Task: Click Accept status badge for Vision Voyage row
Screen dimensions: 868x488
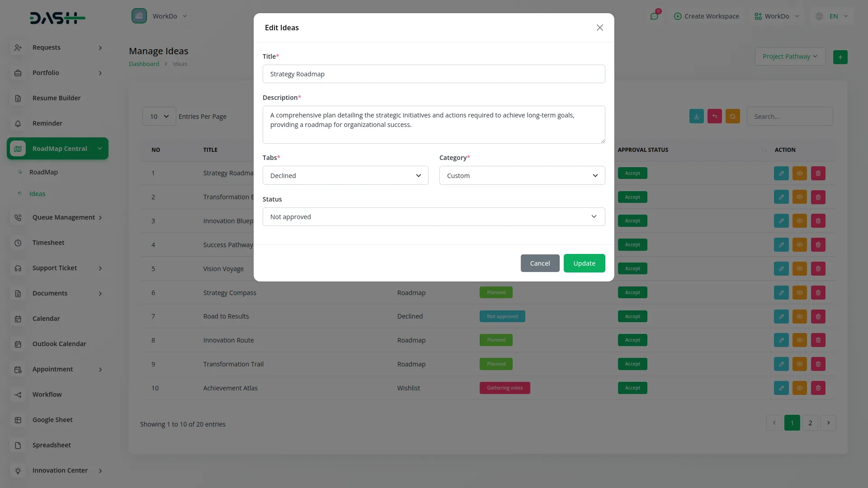Action: point(632,268)
